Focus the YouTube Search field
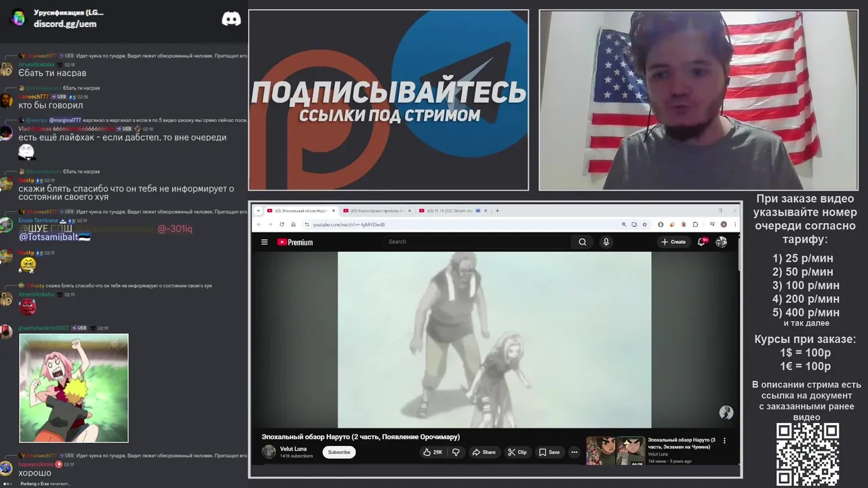The width and height of the screenshot is (868, 488). click(478, 242)
